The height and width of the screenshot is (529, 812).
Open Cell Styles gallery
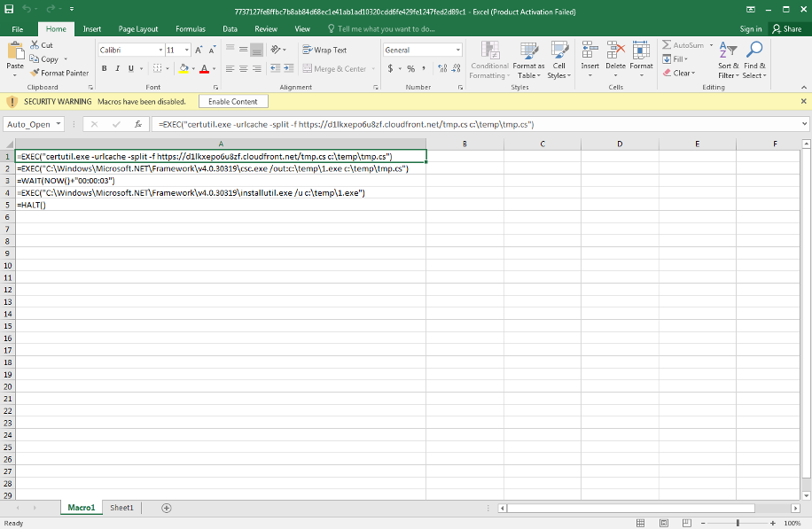point(559,60)
